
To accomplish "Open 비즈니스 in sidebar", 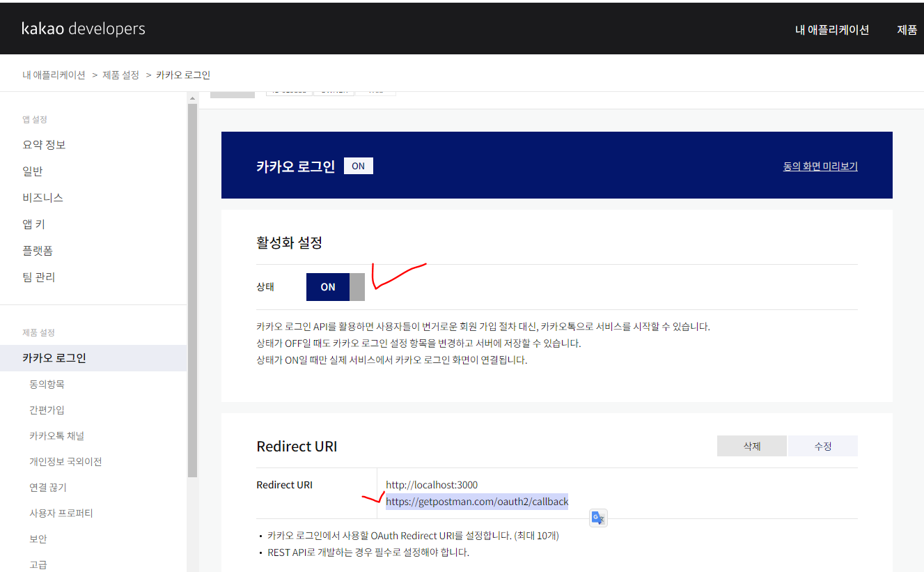I will 42,198.
